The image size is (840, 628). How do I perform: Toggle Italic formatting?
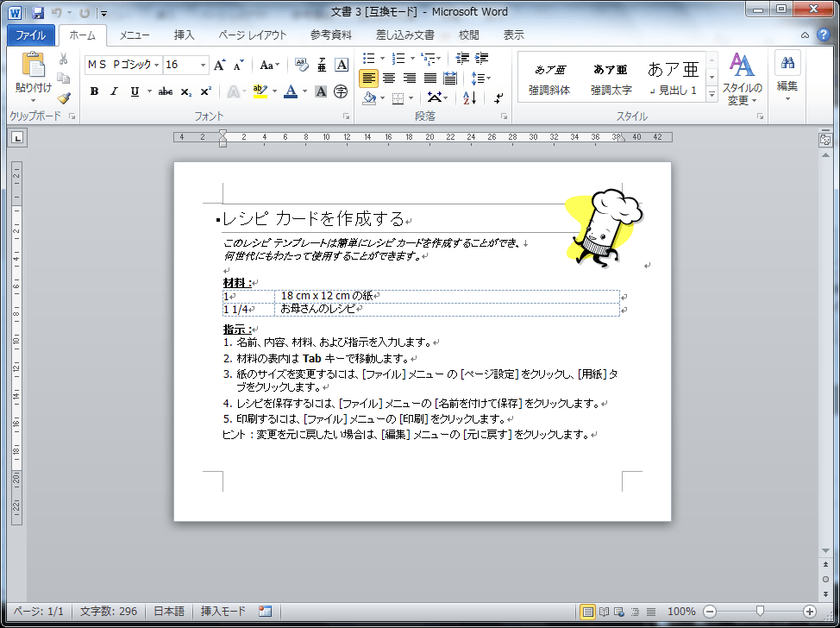(x=114, y=91)
